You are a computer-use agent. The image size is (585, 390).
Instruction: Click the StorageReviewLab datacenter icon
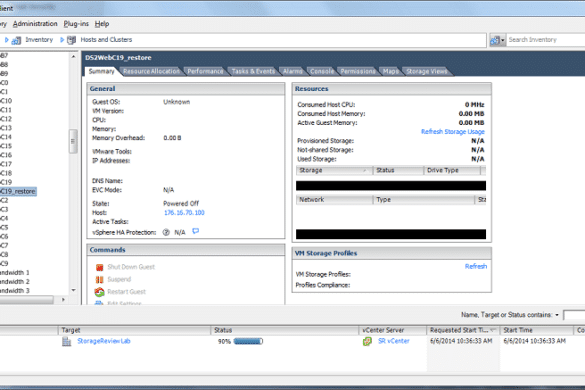click(66, 341)
